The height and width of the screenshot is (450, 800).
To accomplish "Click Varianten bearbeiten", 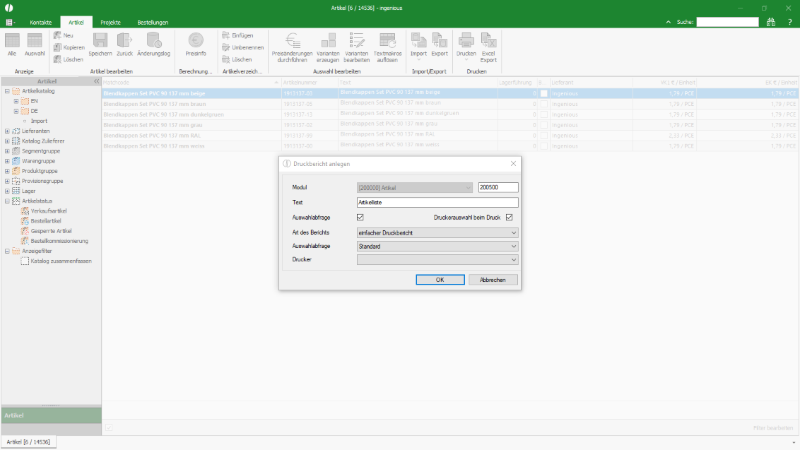I will (x=357, y=47).
